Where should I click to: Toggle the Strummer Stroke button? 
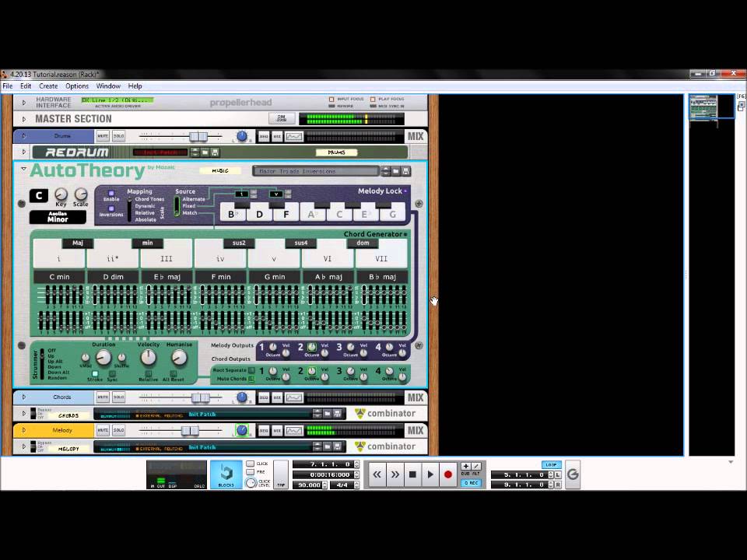click(x=95, y=374)
